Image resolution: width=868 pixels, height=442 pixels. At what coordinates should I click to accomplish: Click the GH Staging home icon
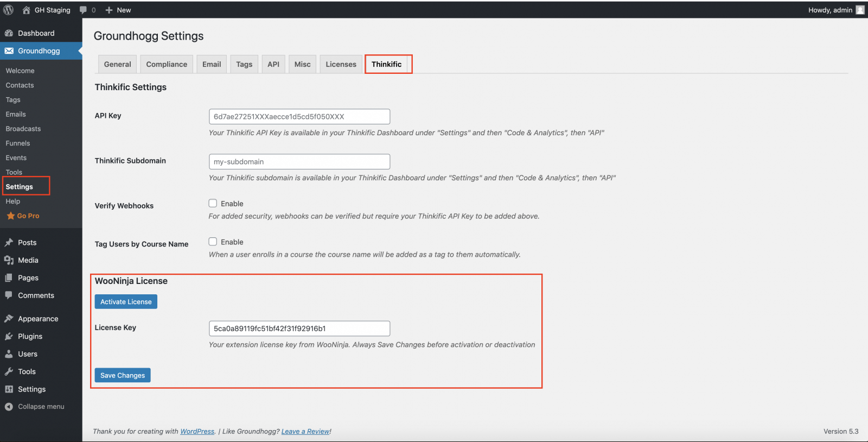point(26,10)
